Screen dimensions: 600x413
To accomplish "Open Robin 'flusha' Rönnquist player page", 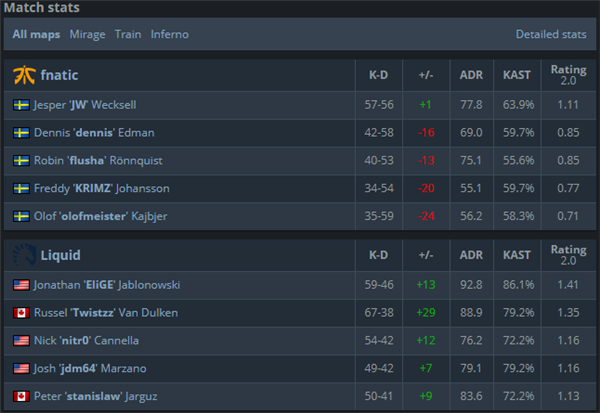I will pyautogui.click(x=98, y=160).
